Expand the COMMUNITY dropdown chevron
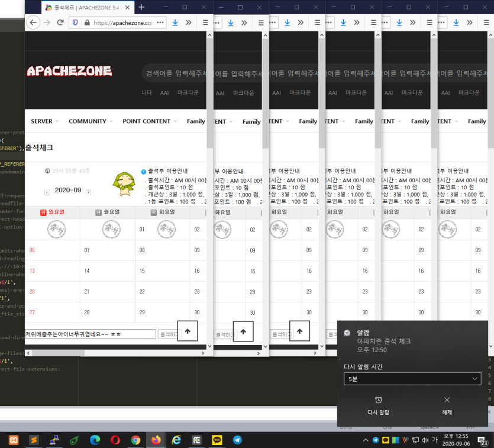This screenshot has width=494, height=448. (111, 121)
